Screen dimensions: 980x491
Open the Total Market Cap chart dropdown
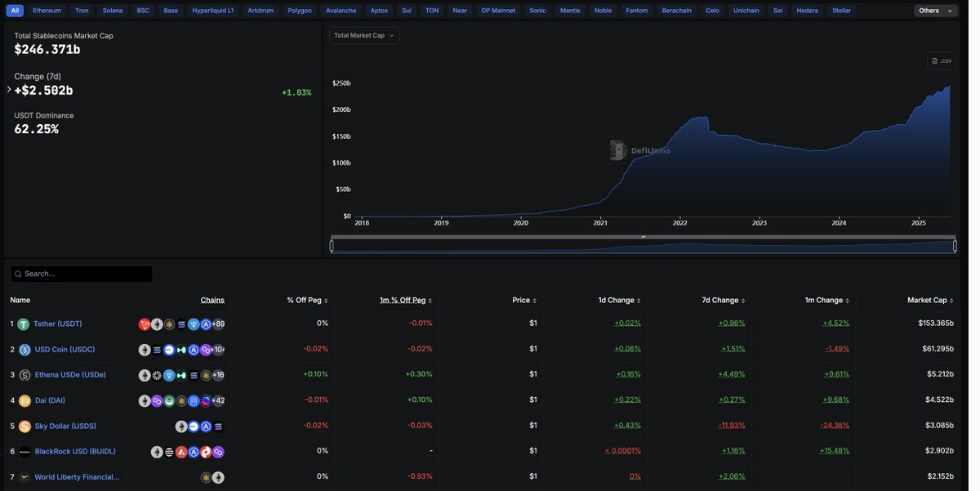[x=364, y=35]
